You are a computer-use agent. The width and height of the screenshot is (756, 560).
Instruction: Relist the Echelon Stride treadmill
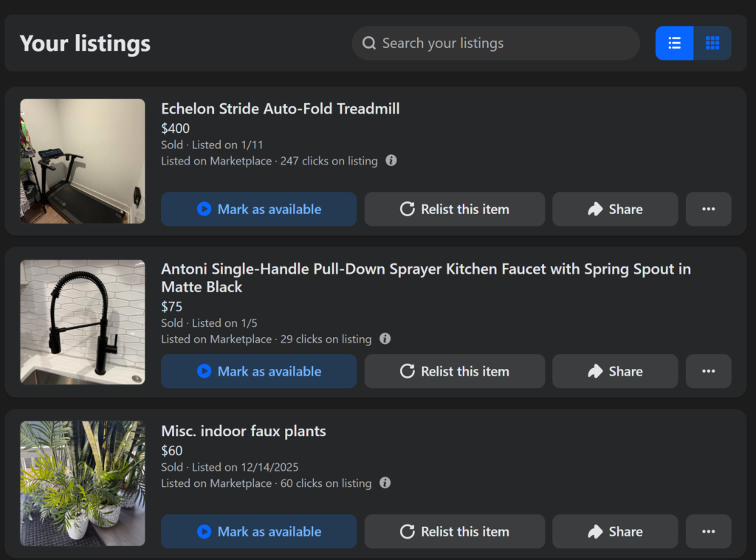[x=454, y=210]
